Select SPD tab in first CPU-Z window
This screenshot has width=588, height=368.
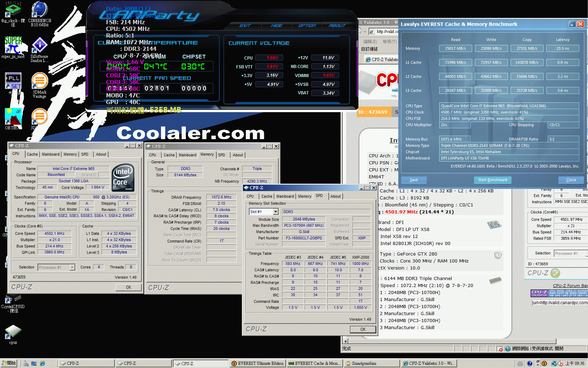point(85,154)
